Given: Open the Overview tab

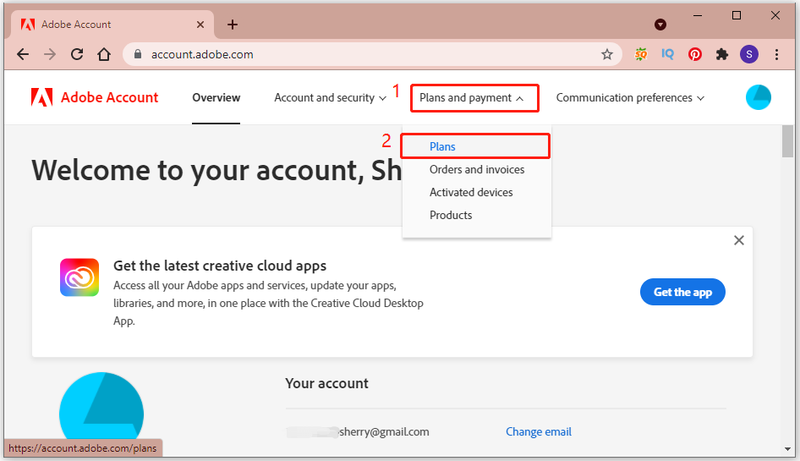Looking at the screenshot, I should [216, 98].
